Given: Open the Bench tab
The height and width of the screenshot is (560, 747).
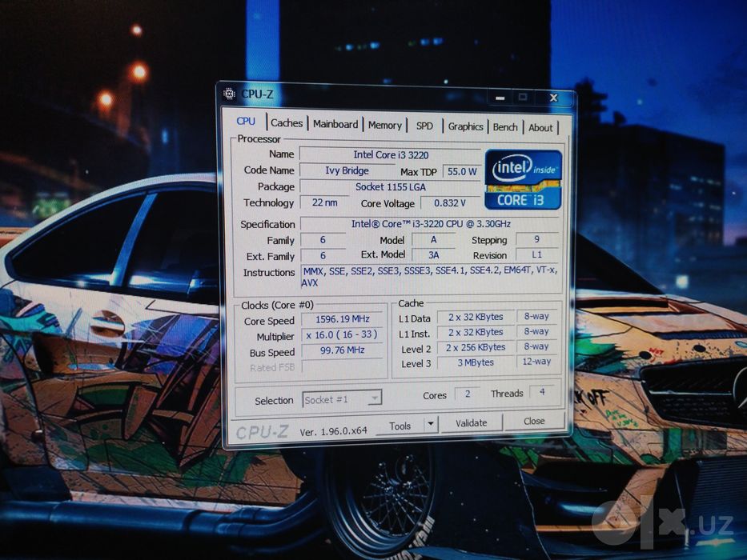Looking at the screenshot, I should (x=505, y=127).
